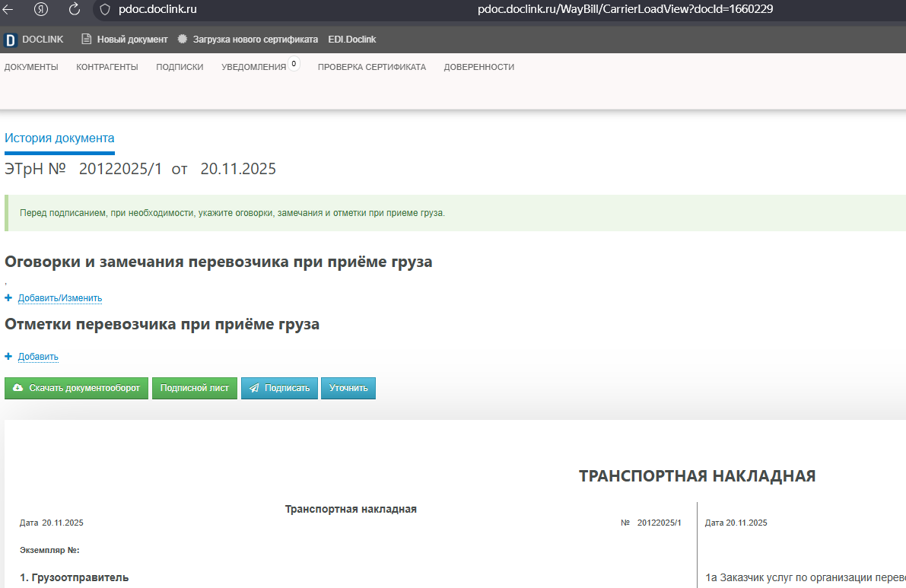The height and width of the screenshot is (588, 906).
Task: Click the 1. Грузоотправитель section label
Action: [74, 577]
